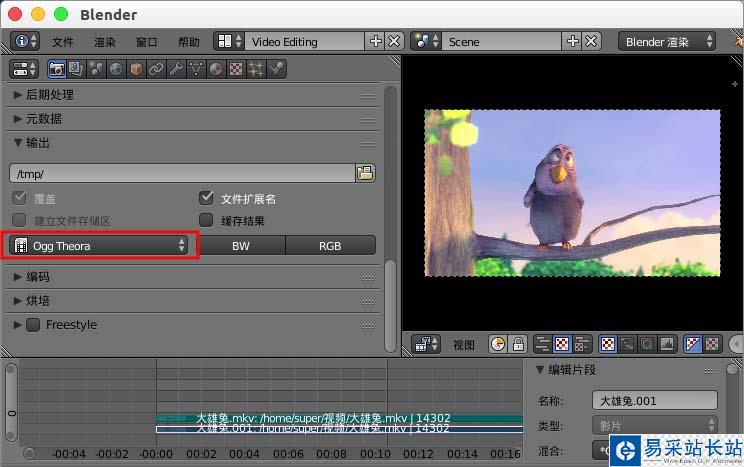Open the Blender 渲染 render engine dropdown

pyautogui.click(x=667, y=42)
